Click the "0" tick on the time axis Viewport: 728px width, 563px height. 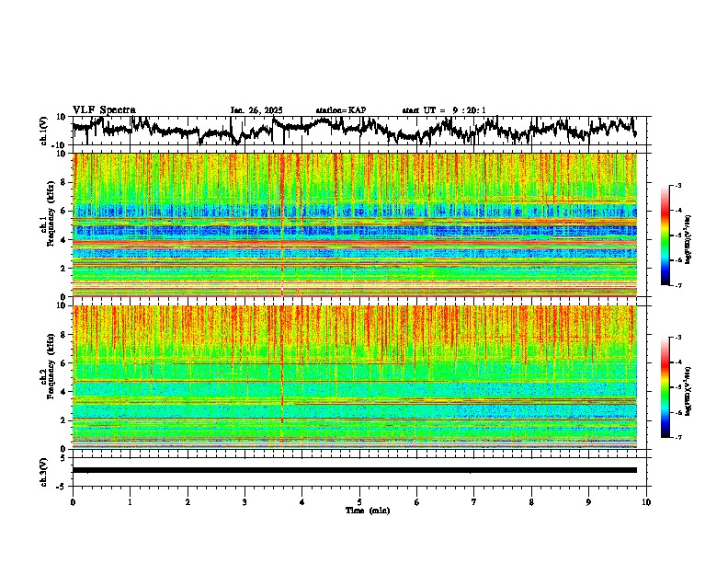[x=73, y=502]
